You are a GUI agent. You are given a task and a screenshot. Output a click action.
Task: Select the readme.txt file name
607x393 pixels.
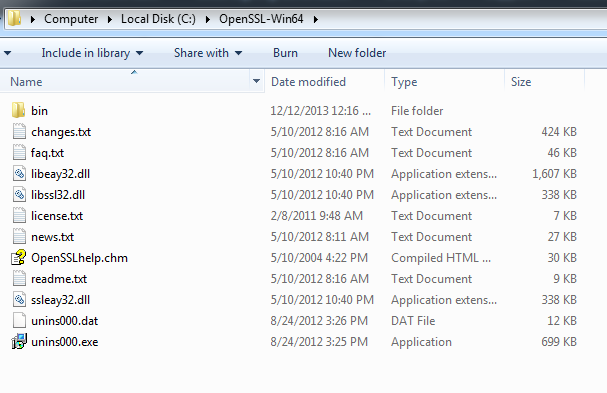pyautogui.click(x=59, y=279)
